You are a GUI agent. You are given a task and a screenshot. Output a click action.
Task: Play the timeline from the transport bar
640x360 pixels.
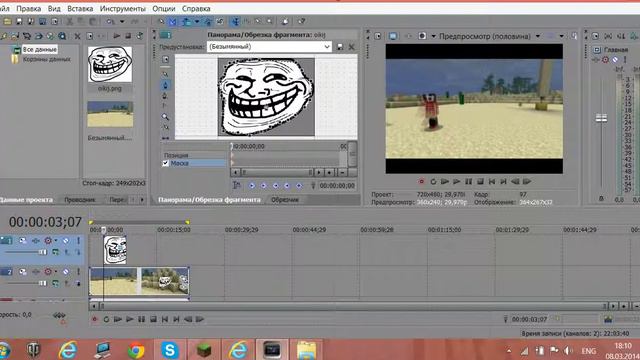[129, 319]
